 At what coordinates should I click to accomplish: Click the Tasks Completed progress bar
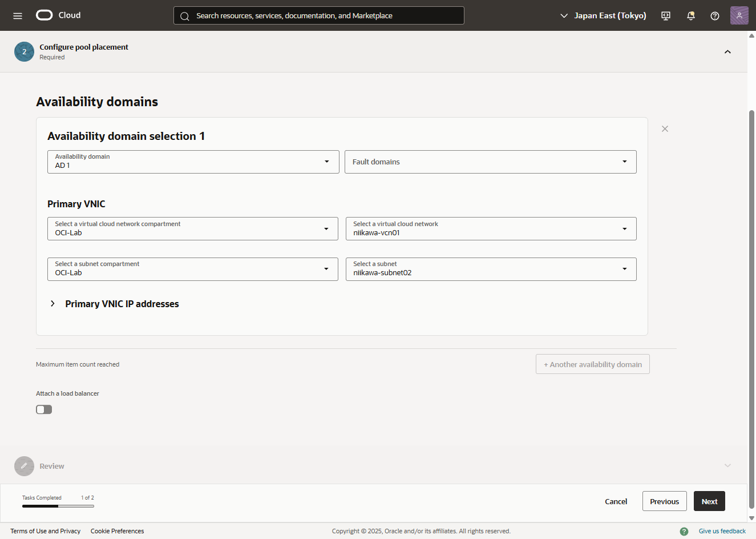tap(58, 506)
